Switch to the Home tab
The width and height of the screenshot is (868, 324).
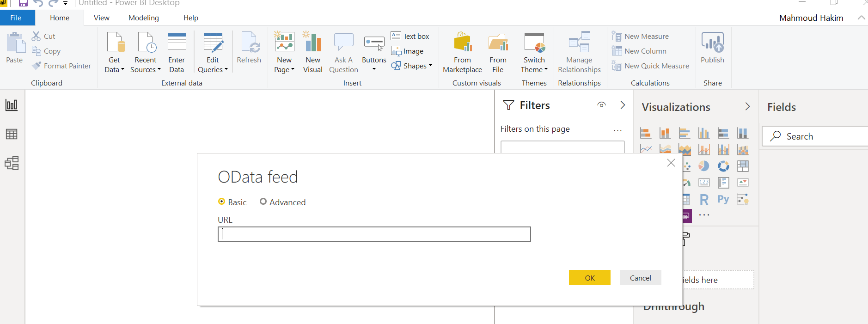click(x=60, y=18)
